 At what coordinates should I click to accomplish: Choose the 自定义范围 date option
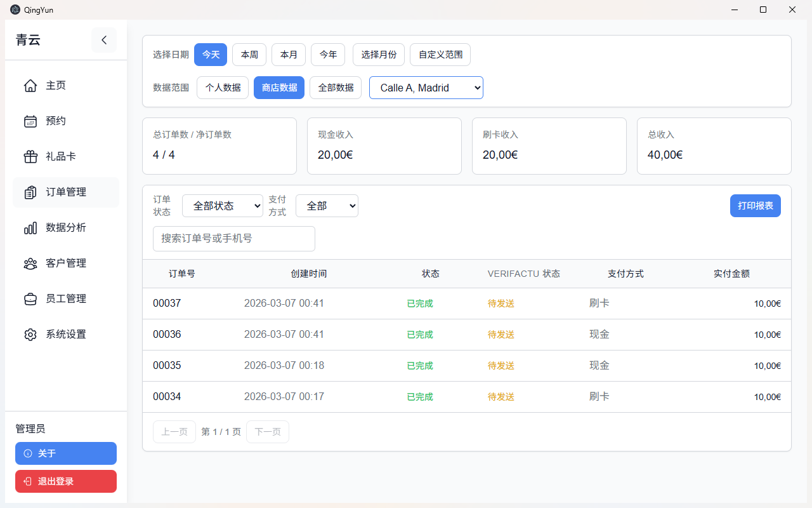tap(440, 55)
